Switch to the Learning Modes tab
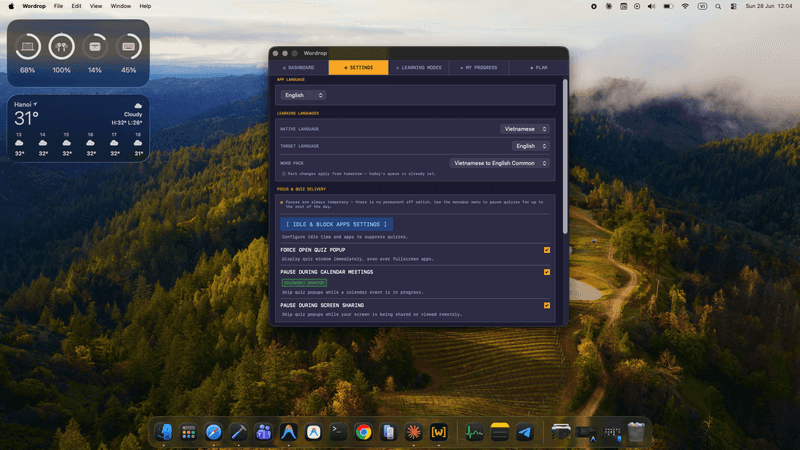 coord(419,67)
